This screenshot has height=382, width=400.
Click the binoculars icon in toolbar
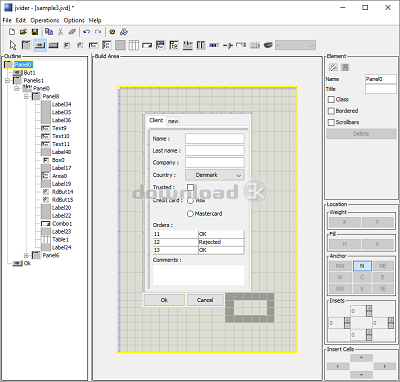point(124,32)
